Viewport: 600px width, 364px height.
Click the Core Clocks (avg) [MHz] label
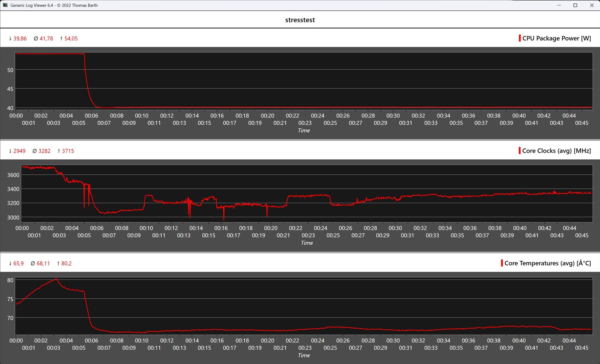pyautogui.click(x=556, y=151)
